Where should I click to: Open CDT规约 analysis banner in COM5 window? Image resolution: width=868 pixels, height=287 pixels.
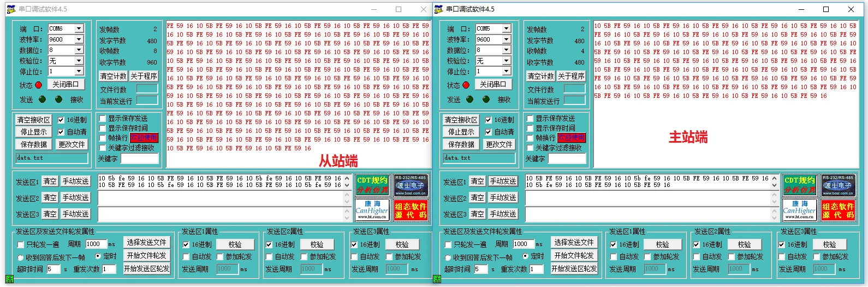(x=800, y=185)
